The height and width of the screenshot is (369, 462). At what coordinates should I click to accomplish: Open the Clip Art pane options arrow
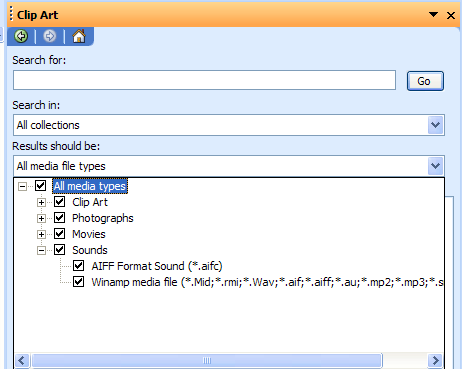click(x=433, y=15)
